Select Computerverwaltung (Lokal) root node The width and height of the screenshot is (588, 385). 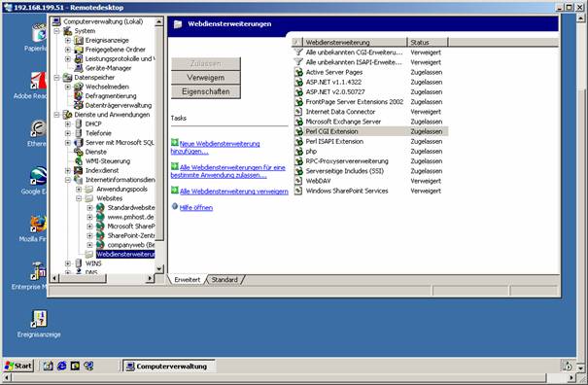pyautogui.click(x=103, y=21)
